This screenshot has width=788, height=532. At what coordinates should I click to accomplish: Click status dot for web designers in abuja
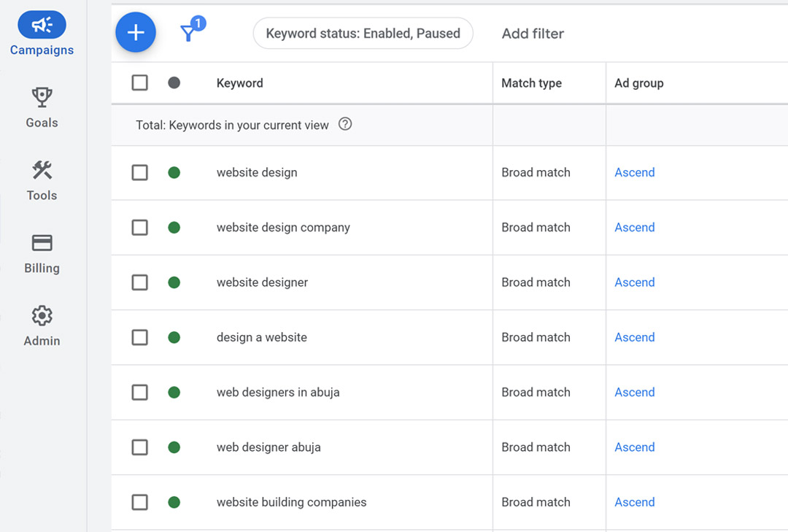(174, 392)
